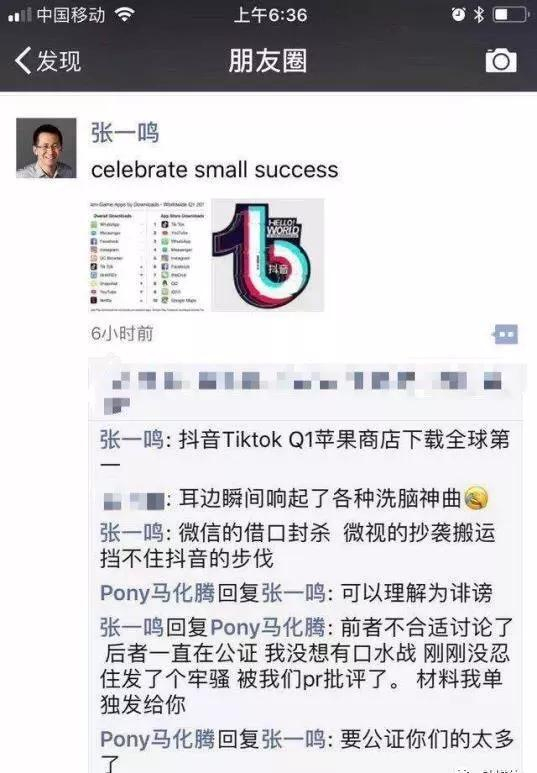
Task: Open the 张一鸣 name link above the post
Action: pos(125,133)
